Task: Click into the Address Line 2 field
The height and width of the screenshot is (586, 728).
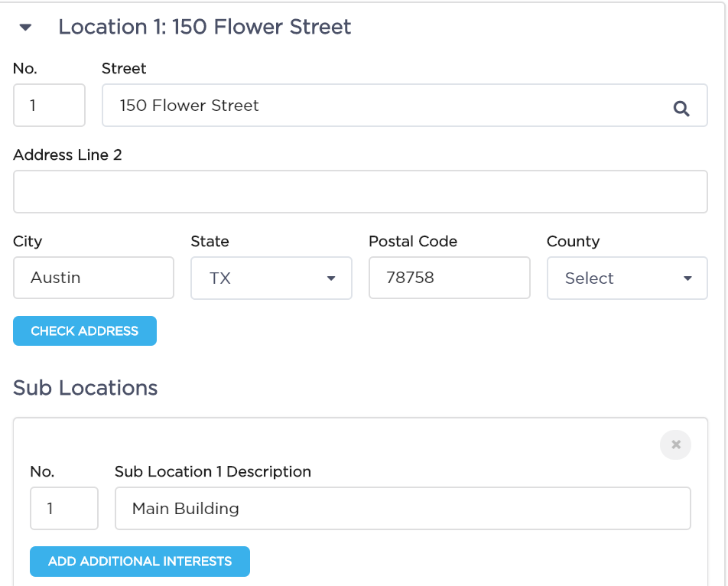Action: point(360,192)
